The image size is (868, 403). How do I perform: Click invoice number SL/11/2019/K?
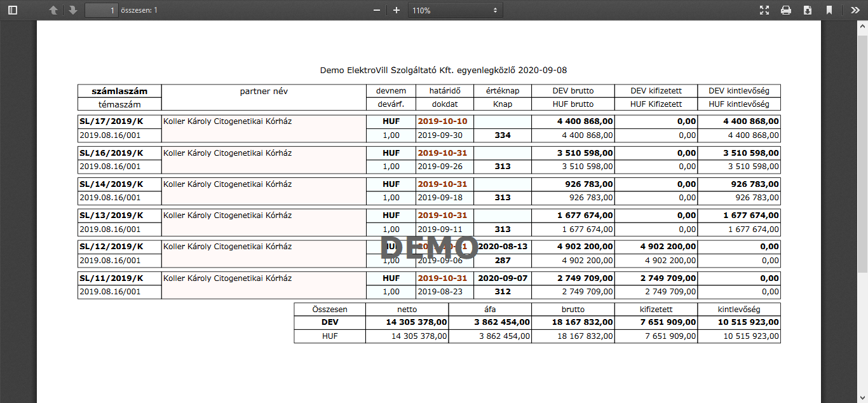111,278
